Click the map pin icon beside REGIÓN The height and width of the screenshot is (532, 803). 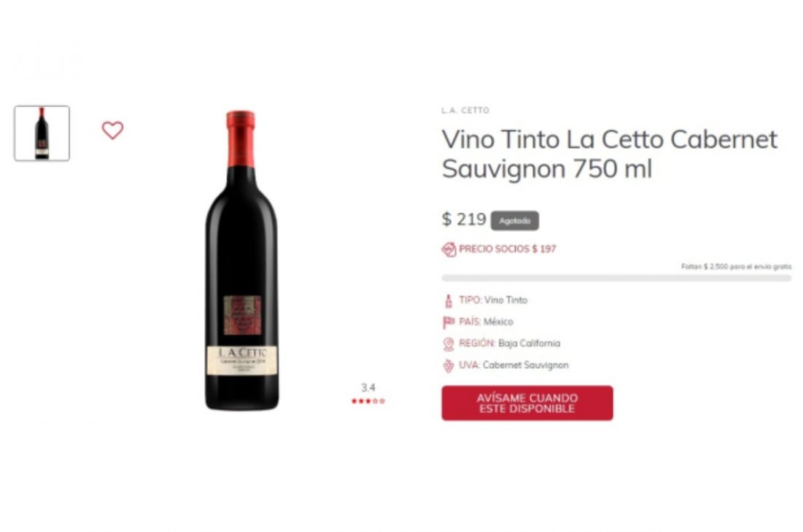coord(449,344)
